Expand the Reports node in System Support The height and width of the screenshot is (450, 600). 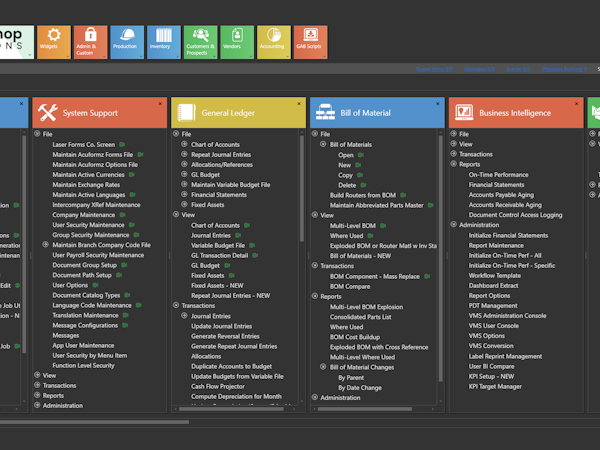pos(37,395)
